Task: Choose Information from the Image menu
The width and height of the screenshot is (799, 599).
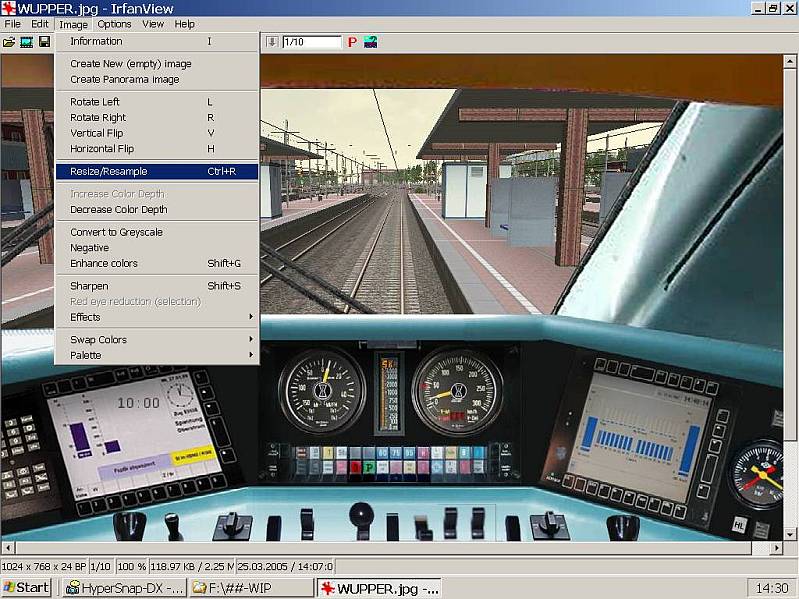Action: [157, 41]
